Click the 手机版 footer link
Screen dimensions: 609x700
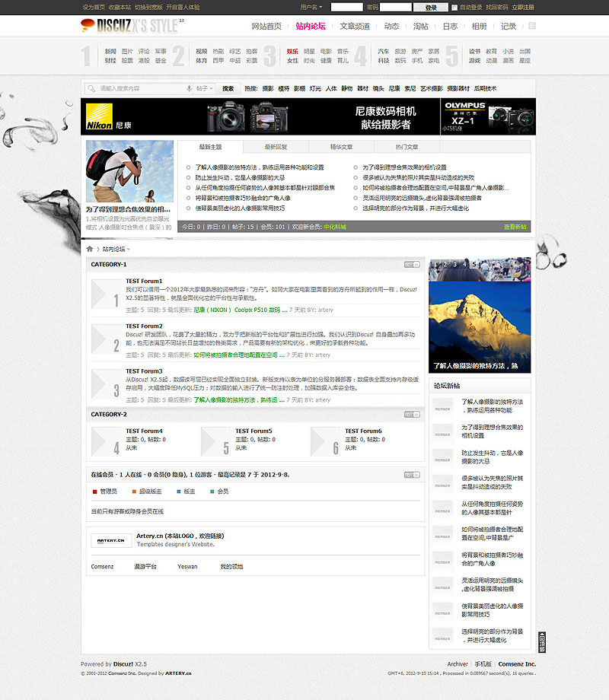point(483,663)
